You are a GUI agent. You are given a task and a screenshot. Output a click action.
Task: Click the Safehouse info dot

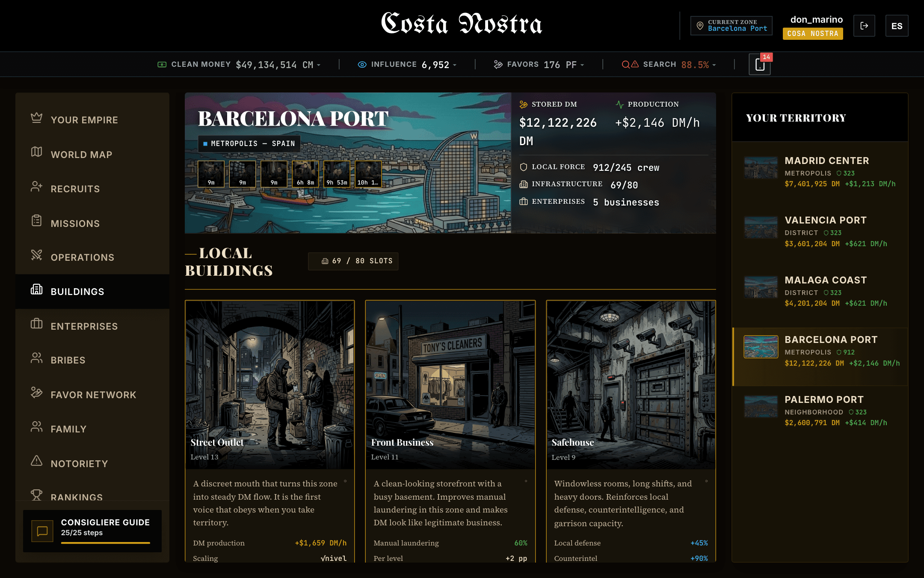[706, 481]
